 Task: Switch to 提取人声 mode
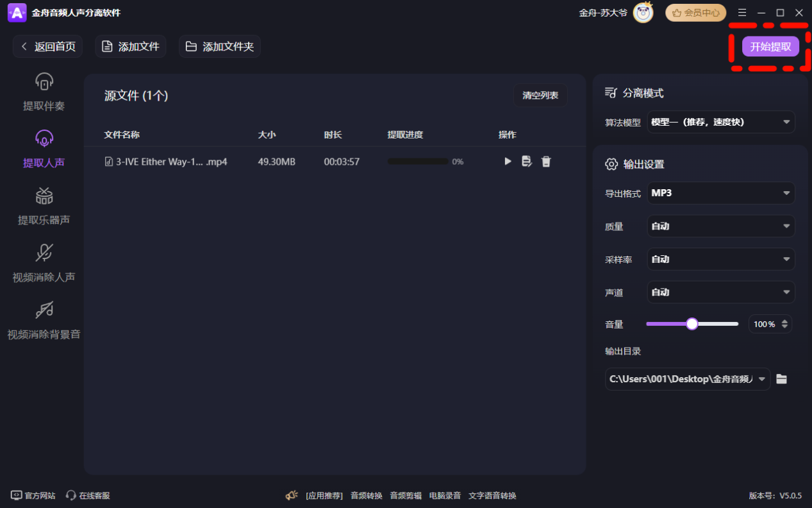tap(44, 150)
